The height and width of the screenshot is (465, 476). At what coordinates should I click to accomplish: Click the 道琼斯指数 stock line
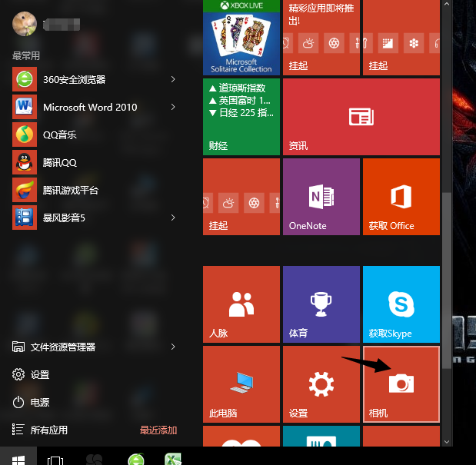point(238,88)
